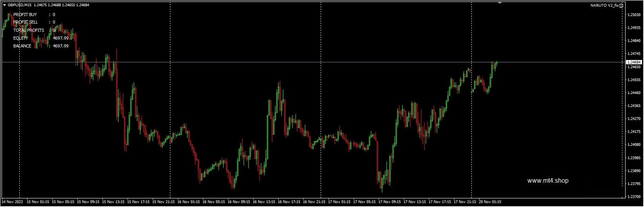The height and width of the screenshot is (207, 644).
Task: Click the smiley face icon next to NARUTO V2_fix
Action: tap(621, 5)
